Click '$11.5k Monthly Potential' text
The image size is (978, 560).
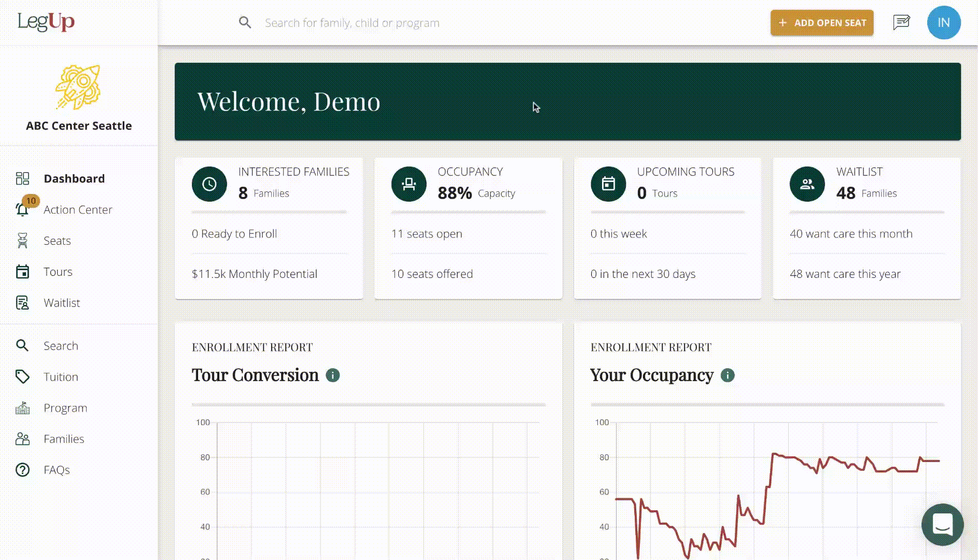pyautogui.click(x=255, y=274)
